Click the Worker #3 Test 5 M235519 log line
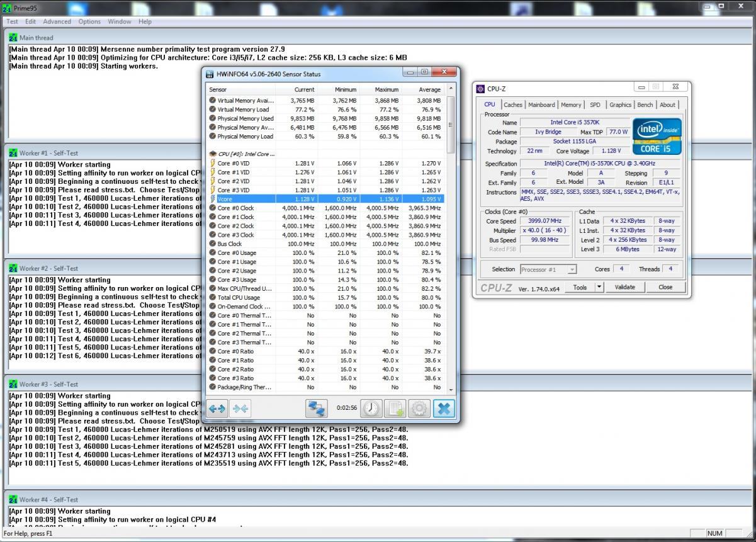Image resolution: width=756 pixels, height=542 pixels. click(208, 463)
